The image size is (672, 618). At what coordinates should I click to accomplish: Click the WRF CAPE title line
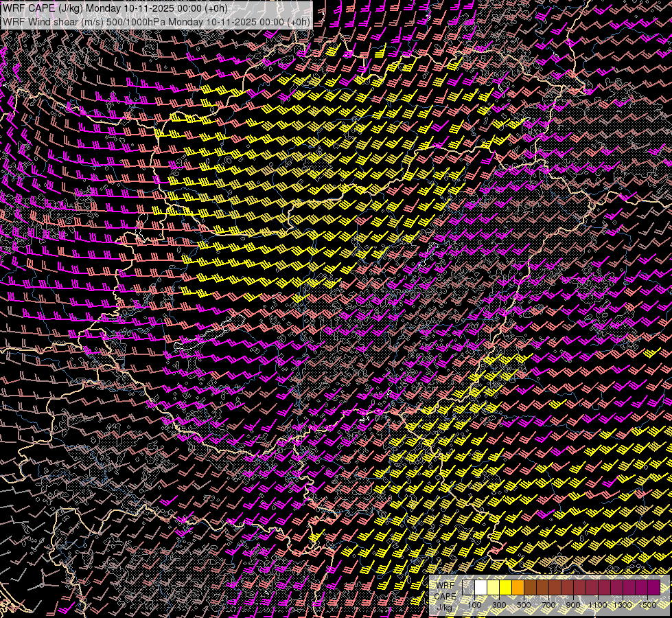pos(115,8)
